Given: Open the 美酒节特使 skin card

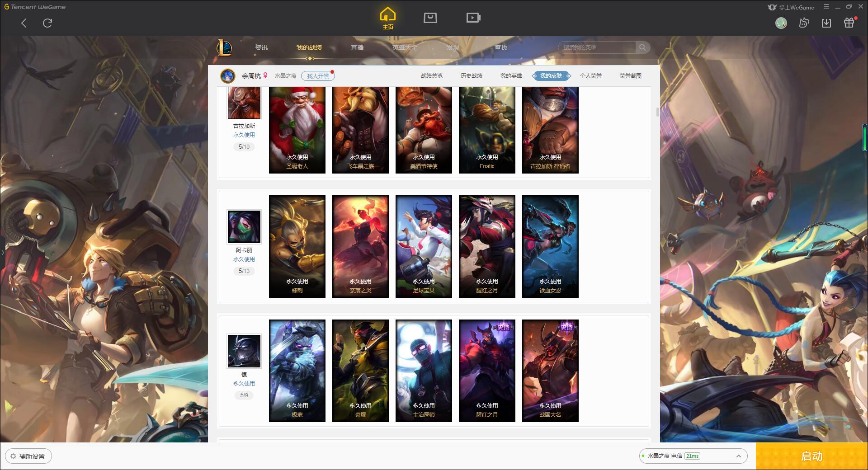Looking at the screenshot, I should click(x=424, y=130).
